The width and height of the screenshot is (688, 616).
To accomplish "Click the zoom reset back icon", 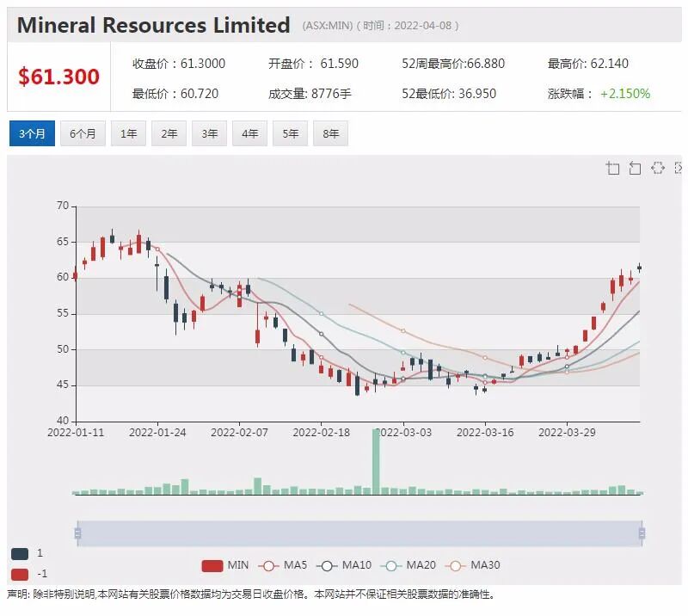I will (x=635, y=168).
